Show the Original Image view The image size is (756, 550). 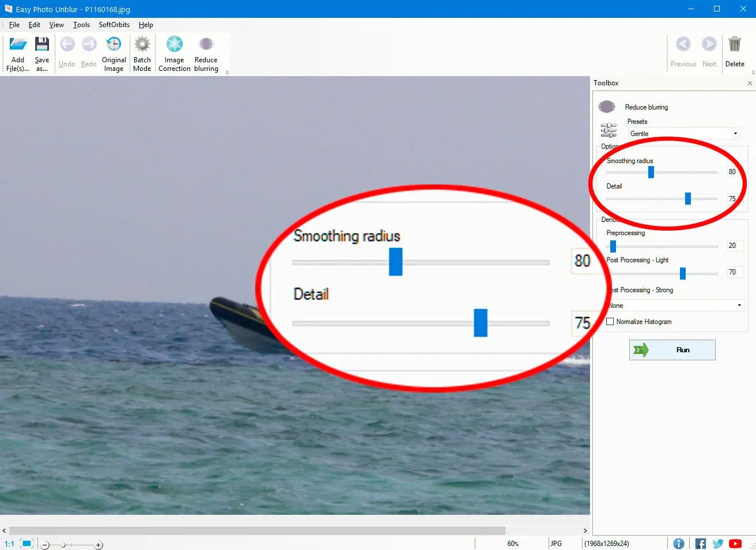114,45
